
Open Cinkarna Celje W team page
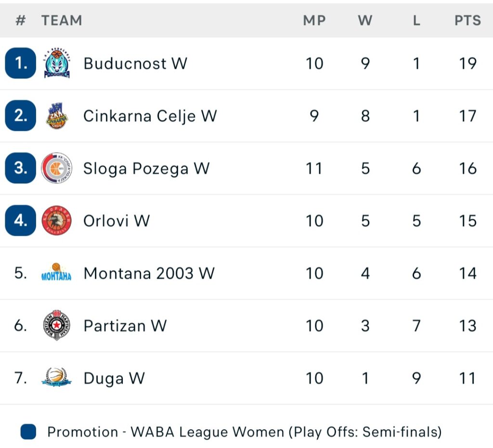click(x=150, y=116)
